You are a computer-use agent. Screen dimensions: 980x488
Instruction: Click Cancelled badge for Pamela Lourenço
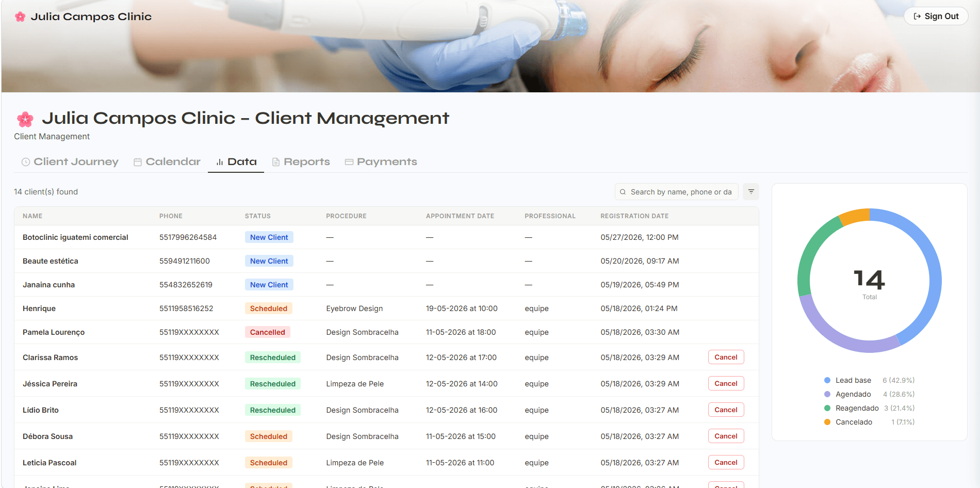[268, 332]
